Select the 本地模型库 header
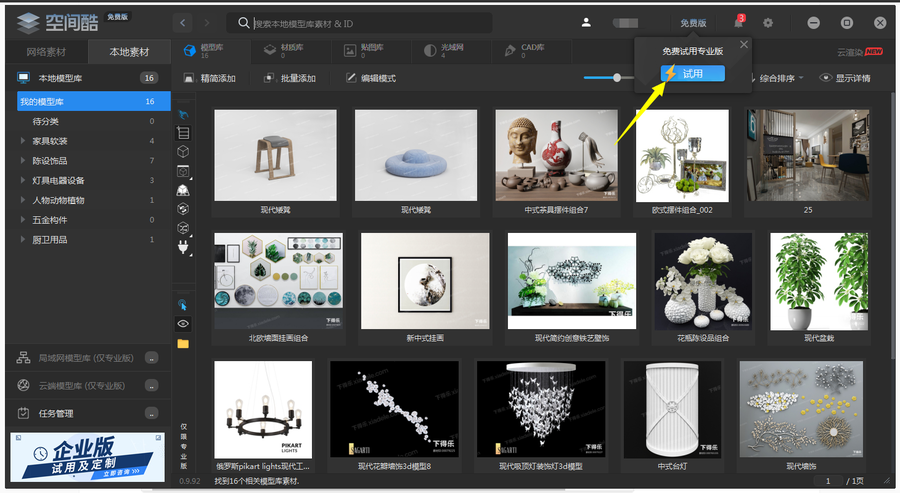Viewport: 900px width, 493px height. click(88, 77)
